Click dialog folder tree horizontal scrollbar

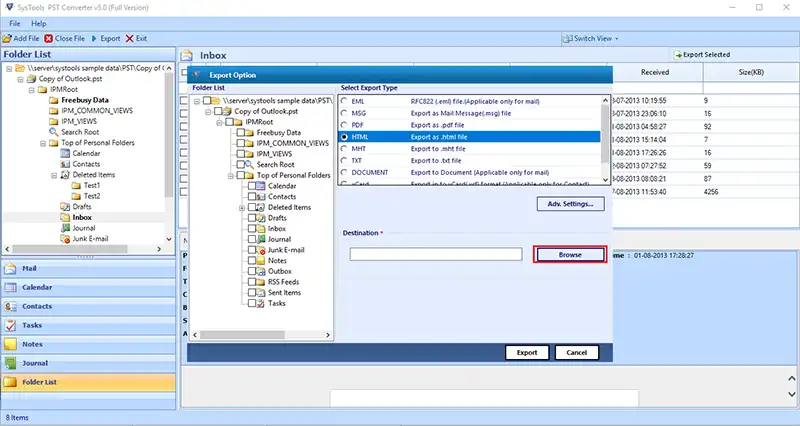pyautogui.click(x=242, y=335)
